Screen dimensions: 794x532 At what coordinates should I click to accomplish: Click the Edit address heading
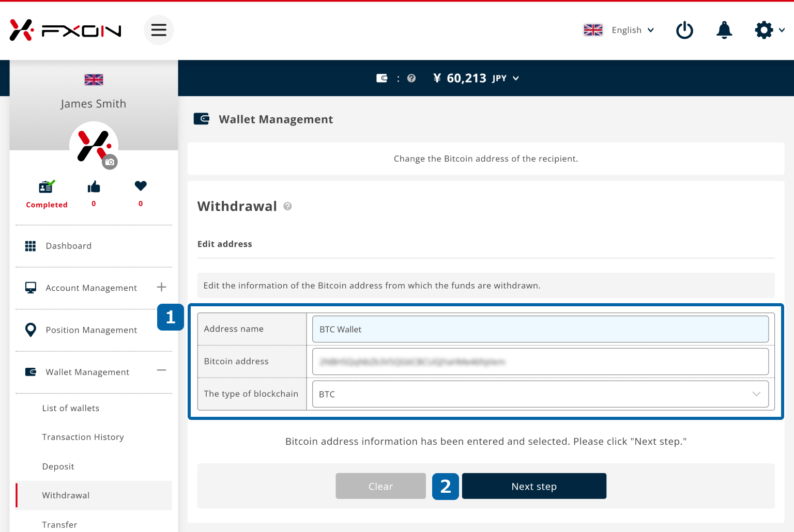coord(224,244)
